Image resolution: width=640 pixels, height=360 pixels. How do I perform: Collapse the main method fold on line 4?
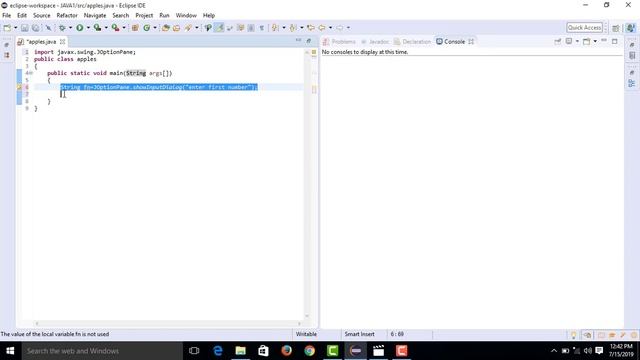(31, 73)
